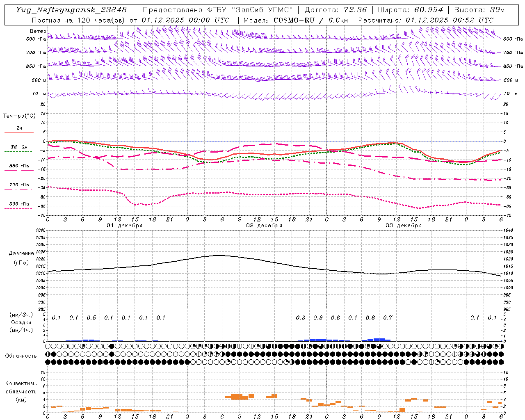Image resolution: width=525 pixels, height=420 pixels.
Task: Select the 0.7 precipitation value
Action: 388,317
